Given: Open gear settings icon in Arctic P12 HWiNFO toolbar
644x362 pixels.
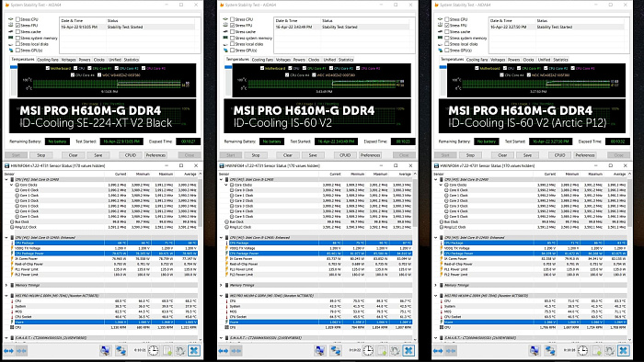Looking at the screenshot, I should pos(610,351).
